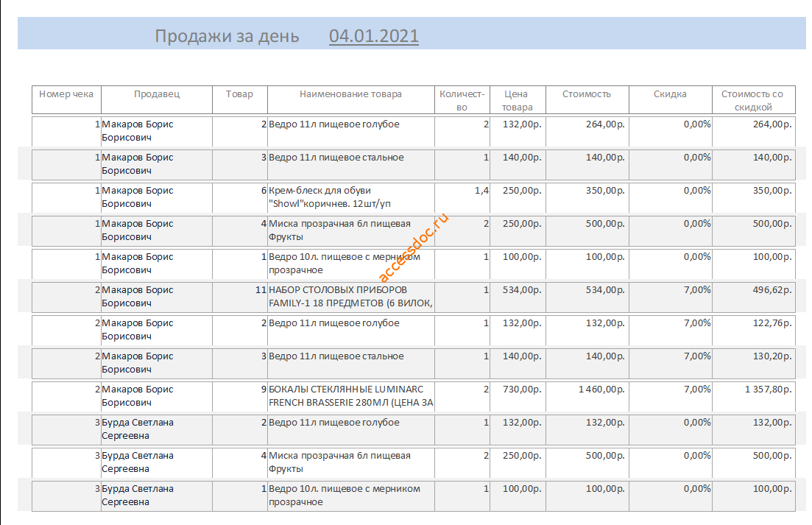Click the 7,00% discount in the НАБОР СТОЛОВЫХ row
812x525 pixels.
[x=697, y=290]
